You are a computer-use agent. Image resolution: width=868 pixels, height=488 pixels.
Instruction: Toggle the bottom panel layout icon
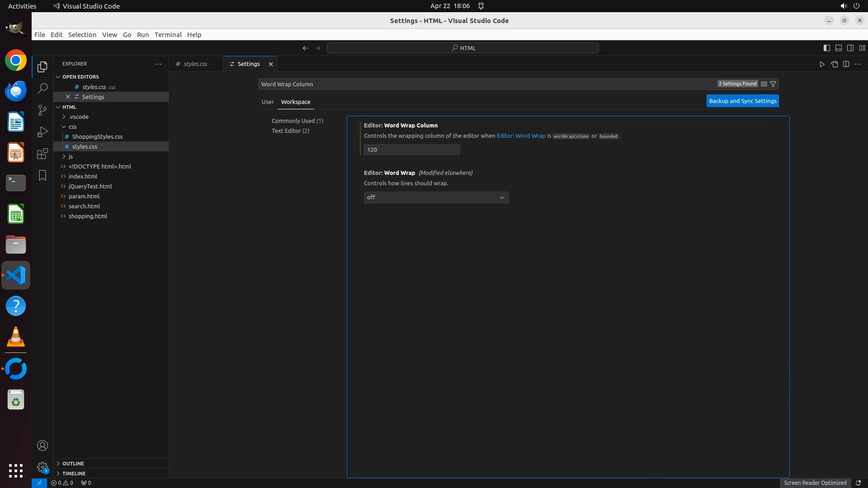[x=838, y=48]
